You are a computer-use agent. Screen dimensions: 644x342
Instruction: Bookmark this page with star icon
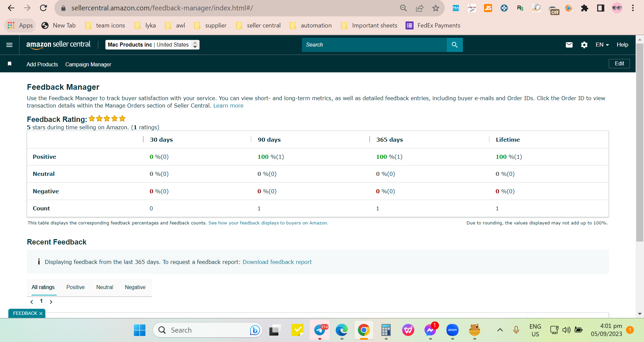tap(435, 8)
